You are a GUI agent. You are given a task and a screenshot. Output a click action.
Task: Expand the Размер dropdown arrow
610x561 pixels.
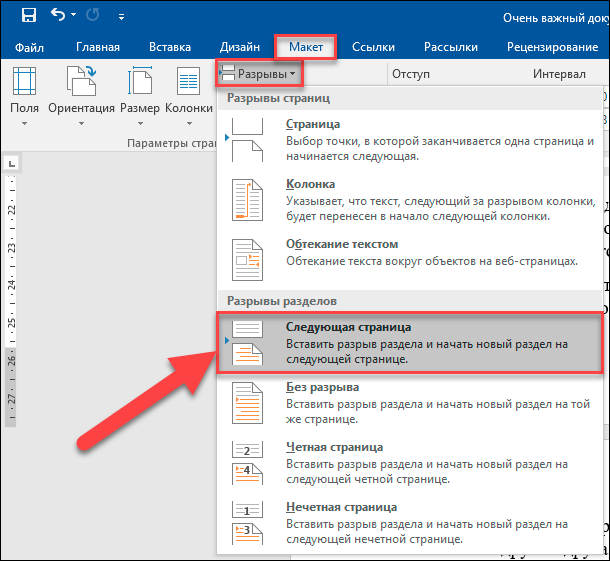coord(140,124)
